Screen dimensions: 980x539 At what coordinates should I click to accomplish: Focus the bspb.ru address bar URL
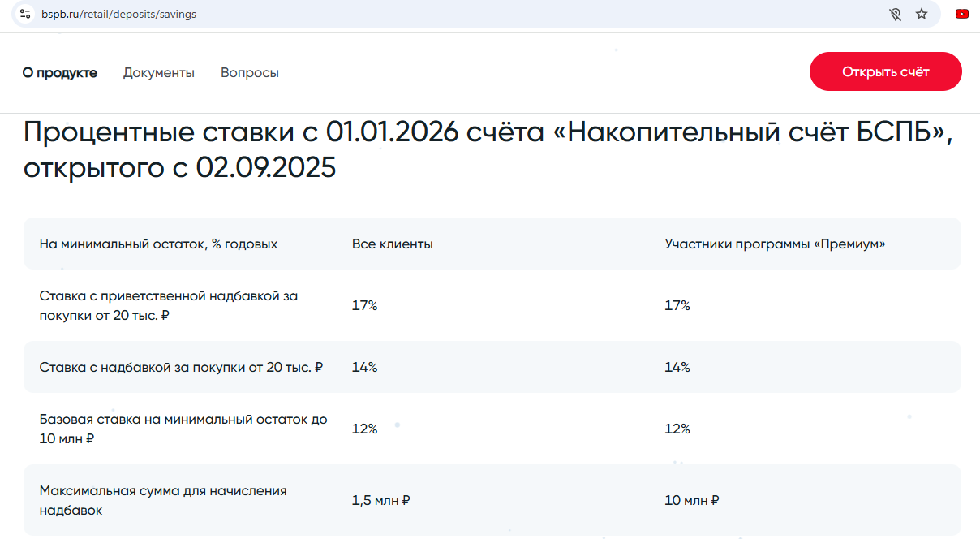point(118,14)
